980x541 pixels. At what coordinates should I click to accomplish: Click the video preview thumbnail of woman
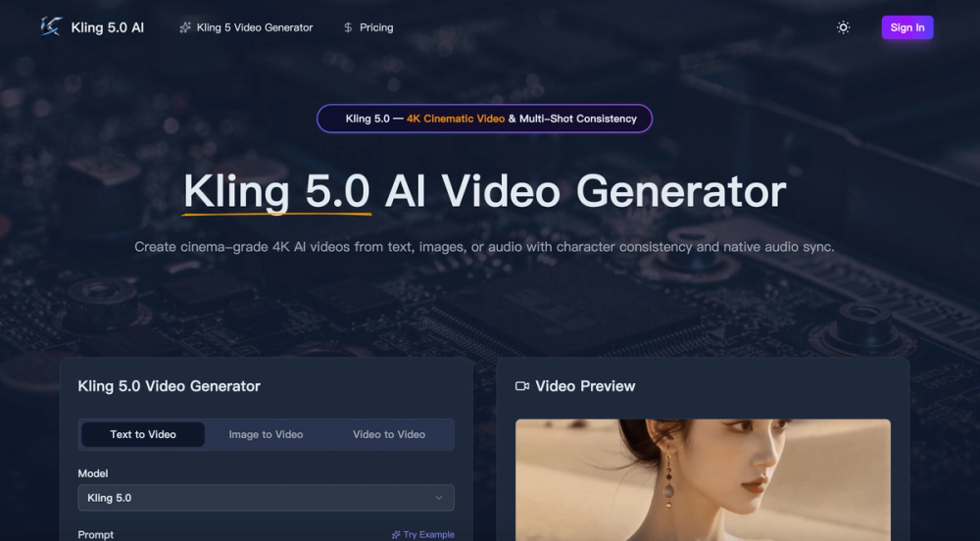[x=703, y=480]
